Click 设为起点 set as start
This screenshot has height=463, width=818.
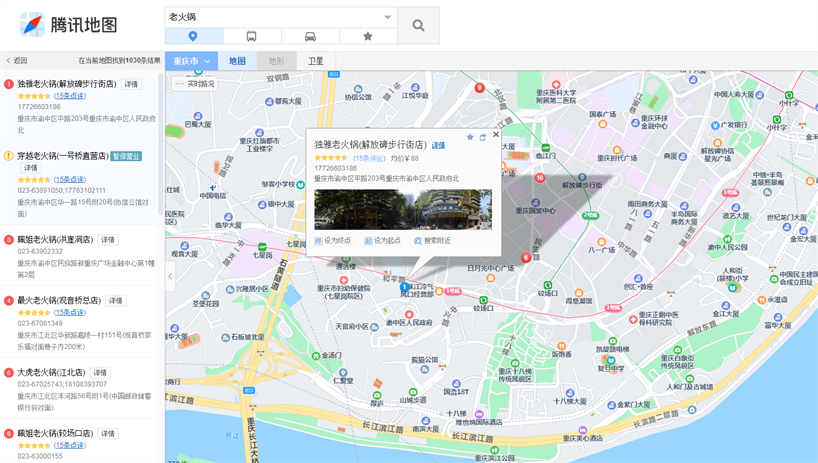coord(382,241)
